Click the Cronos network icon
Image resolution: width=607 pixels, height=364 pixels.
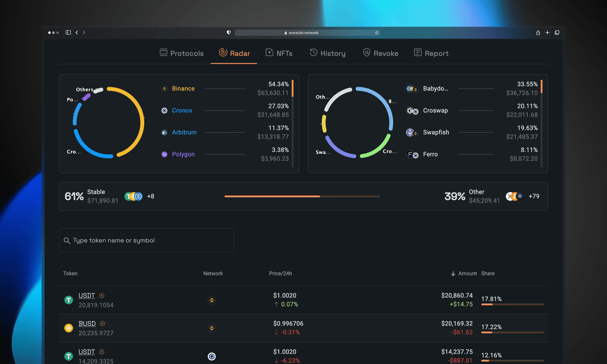[164, 110]
